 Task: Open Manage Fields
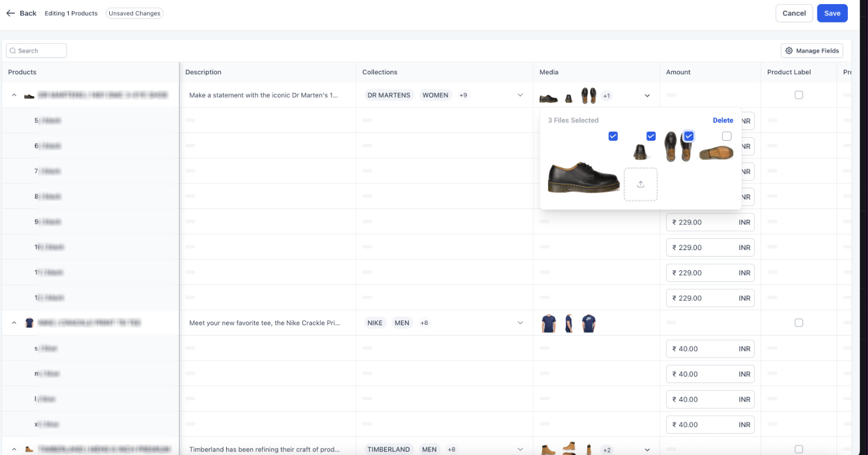point(812,51)
